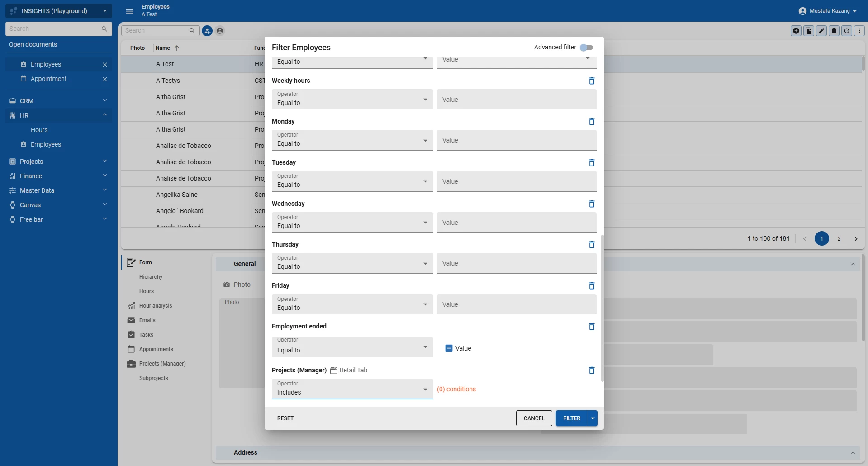Expand the Canvas menu
The height and width of the screenshot is (466, 868).
[x=58, y=205]
